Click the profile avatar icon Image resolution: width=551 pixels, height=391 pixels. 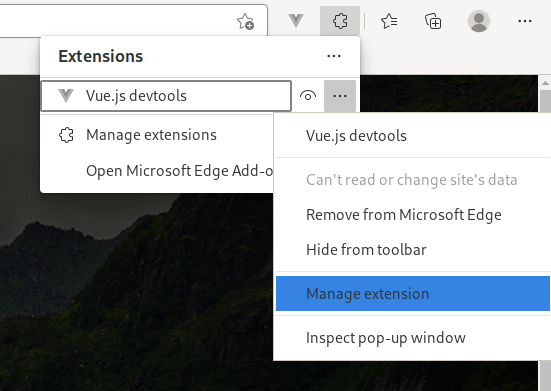pos(479,21)
